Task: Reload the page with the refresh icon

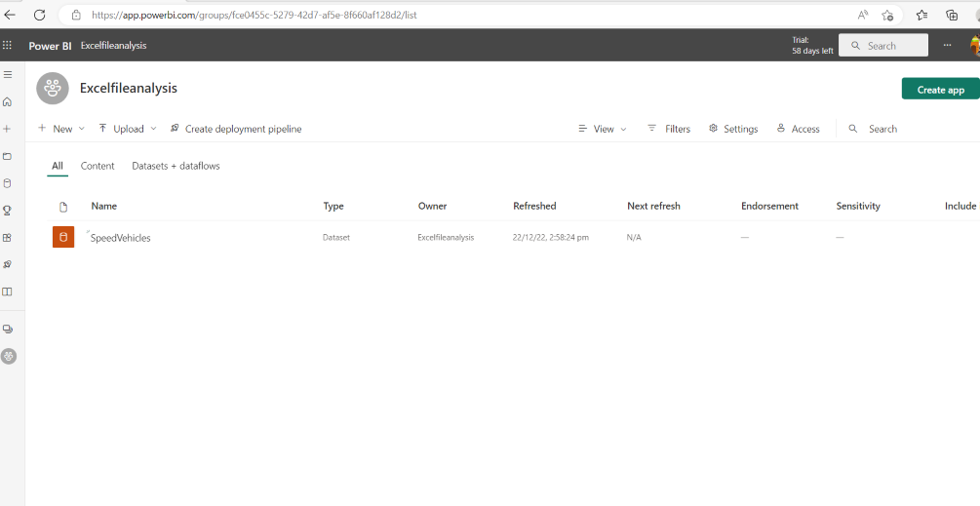Action: pos(39,15)
